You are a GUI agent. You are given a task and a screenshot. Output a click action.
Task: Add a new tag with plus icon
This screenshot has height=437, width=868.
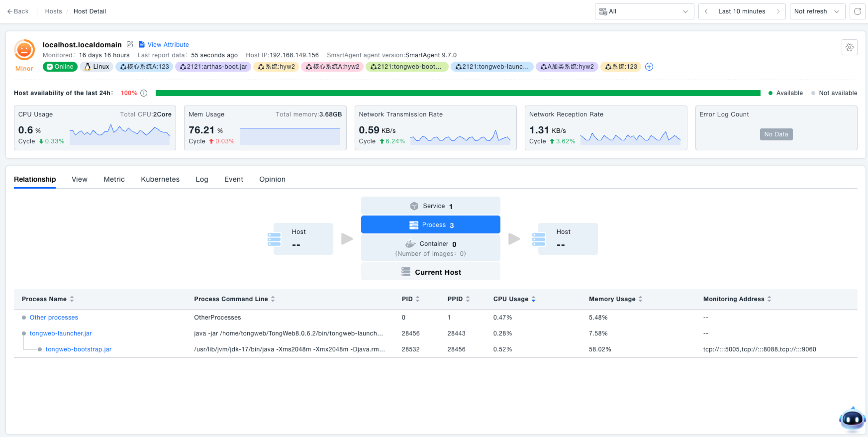pos(649,67)
